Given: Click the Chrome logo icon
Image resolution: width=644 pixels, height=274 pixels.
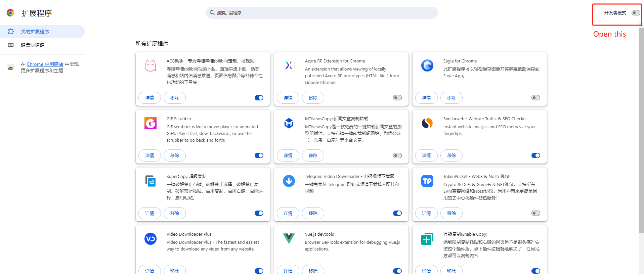Looking at the screenshot, I should [x=10, y=13].
